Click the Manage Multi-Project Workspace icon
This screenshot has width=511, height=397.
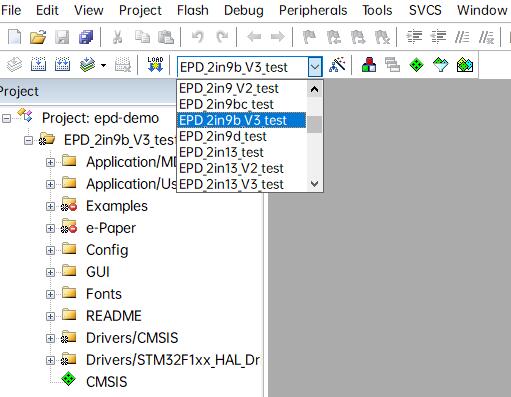[x=392, y=64]
